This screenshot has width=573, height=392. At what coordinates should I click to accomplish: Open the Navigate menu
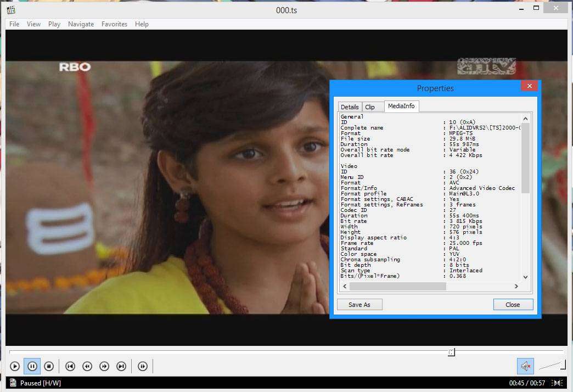81,24
